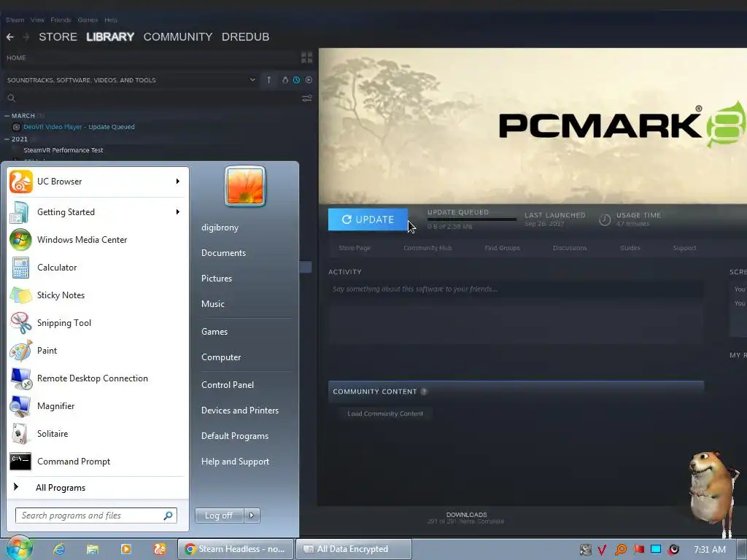Launch Magnifier

pos(98,405)
